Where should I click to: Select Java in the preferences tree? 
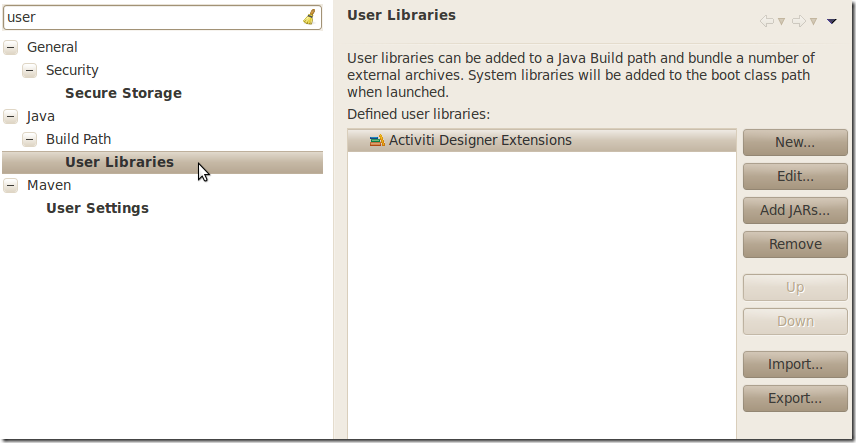pyautogui.click(x=40, y=116)
